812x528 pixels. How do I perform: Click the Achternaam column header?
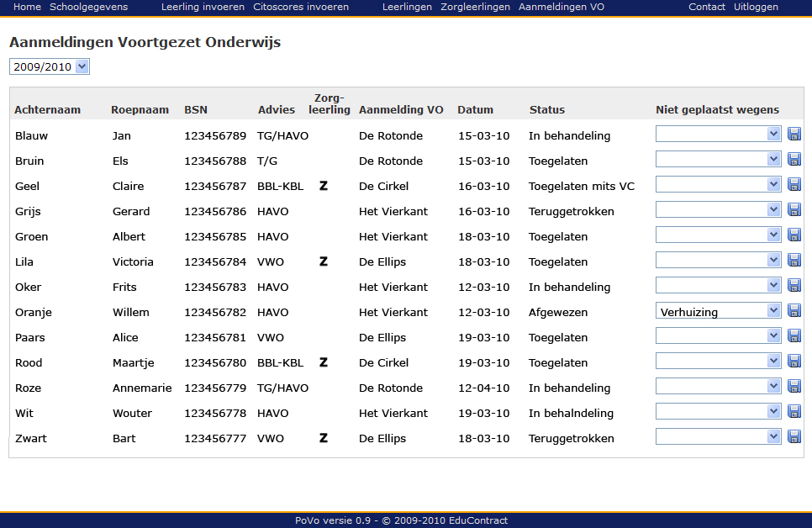[x=47, y=109]
